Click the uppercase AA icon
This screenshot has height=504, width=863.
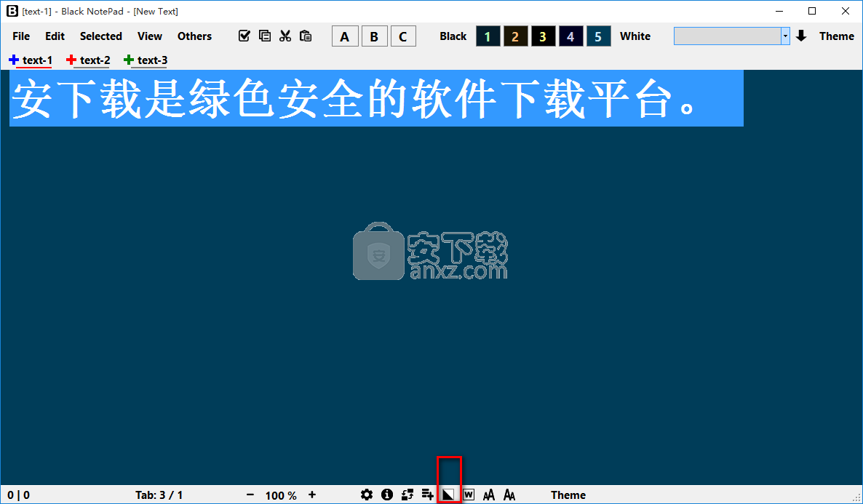click(489, 495)
